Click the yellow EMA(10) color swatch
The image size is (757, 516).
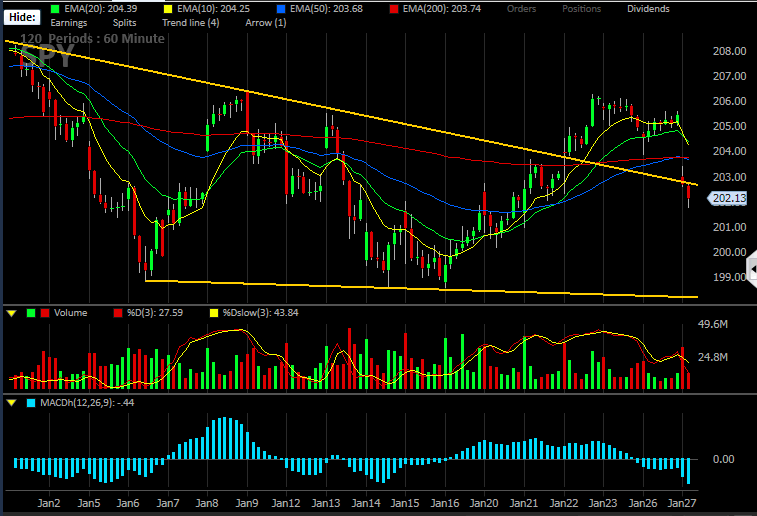click(x=168, y=9)
